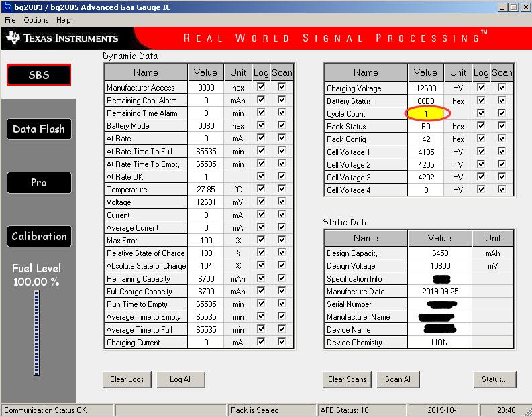The height and width of the screenshot is (417, 532).
Task: Toggle Log checkbox for Manufacturer Access
Action: (260, 86)
